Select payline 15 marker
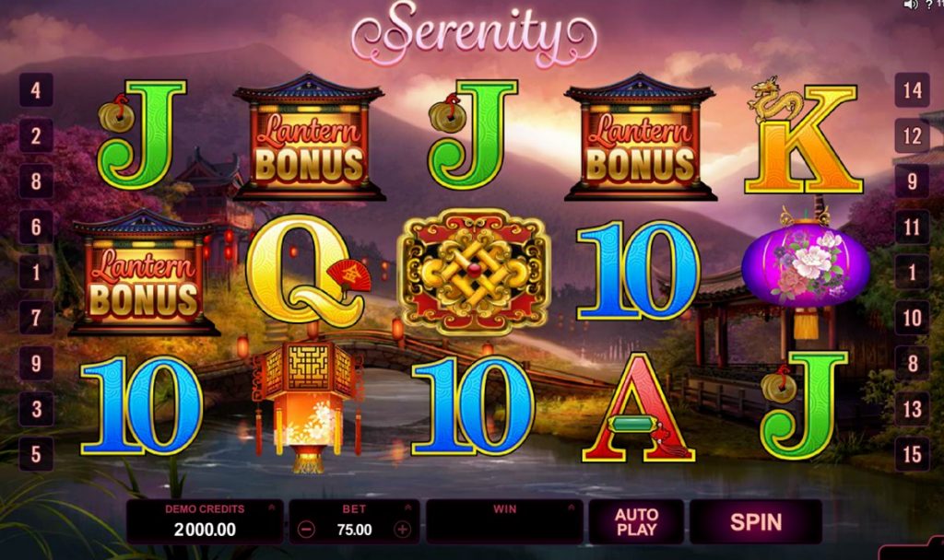Viewport: 944px width, 560px height. point(912,454)
